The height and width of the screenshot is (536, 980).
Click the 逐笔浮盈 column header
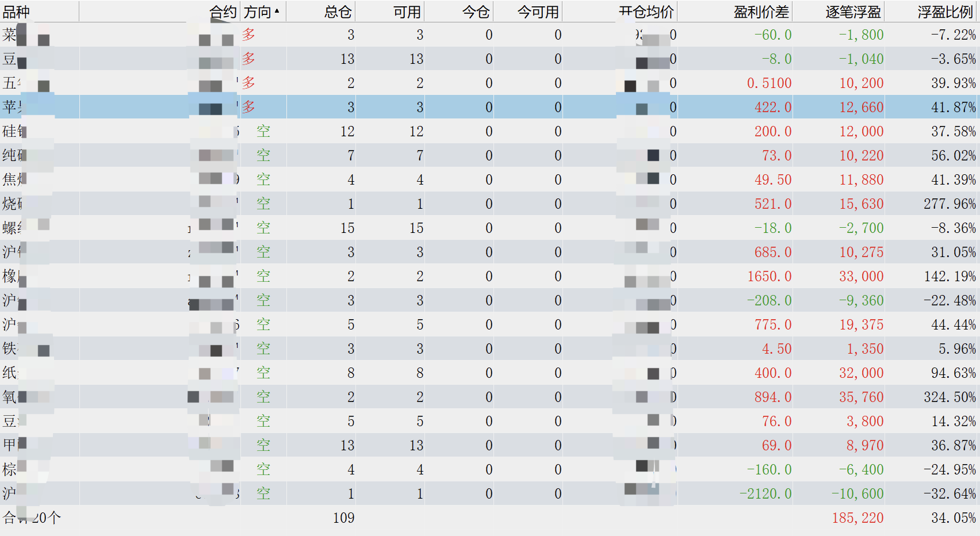pos(853,12)
